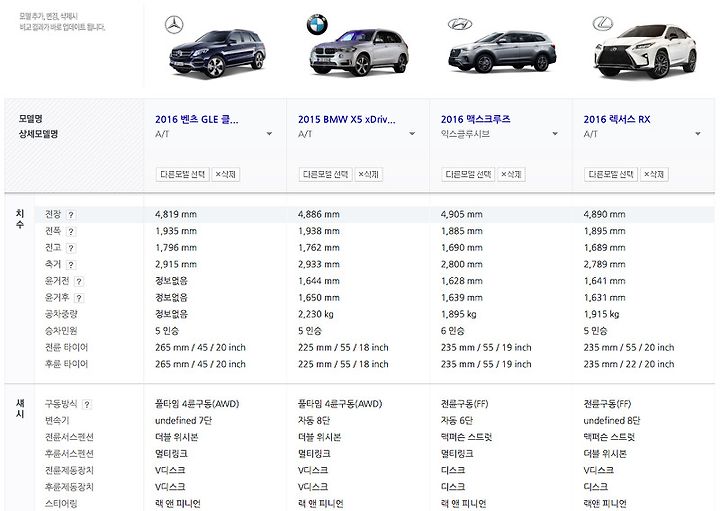Click the 모델명 header label
This screenshot has width=720, height=511.
point(30,118)
